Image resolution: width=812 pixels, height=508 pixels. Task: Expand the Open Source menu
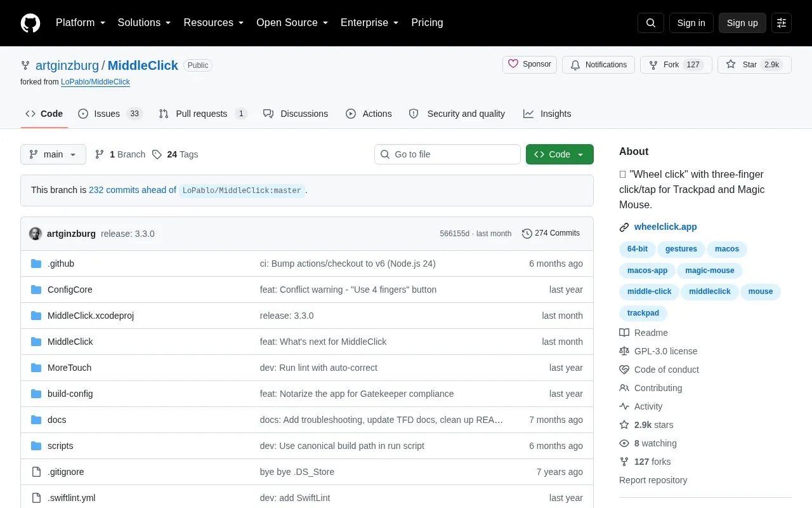(292, 23)
